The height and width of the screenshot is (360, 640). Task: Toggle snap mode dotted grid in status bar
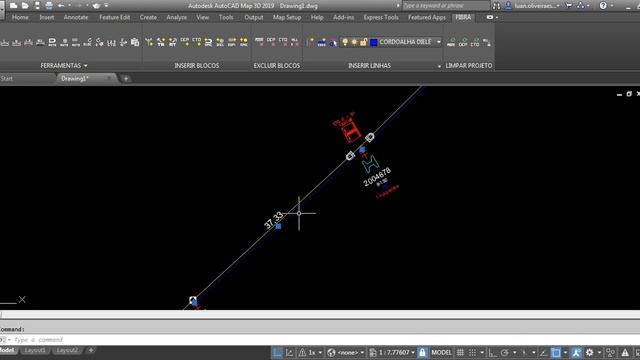point(472,352)
